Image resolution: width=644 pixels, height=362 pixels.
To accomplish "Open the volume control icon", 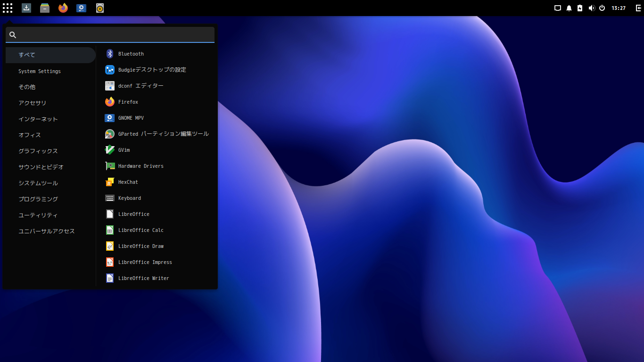I will pos(592,8).
